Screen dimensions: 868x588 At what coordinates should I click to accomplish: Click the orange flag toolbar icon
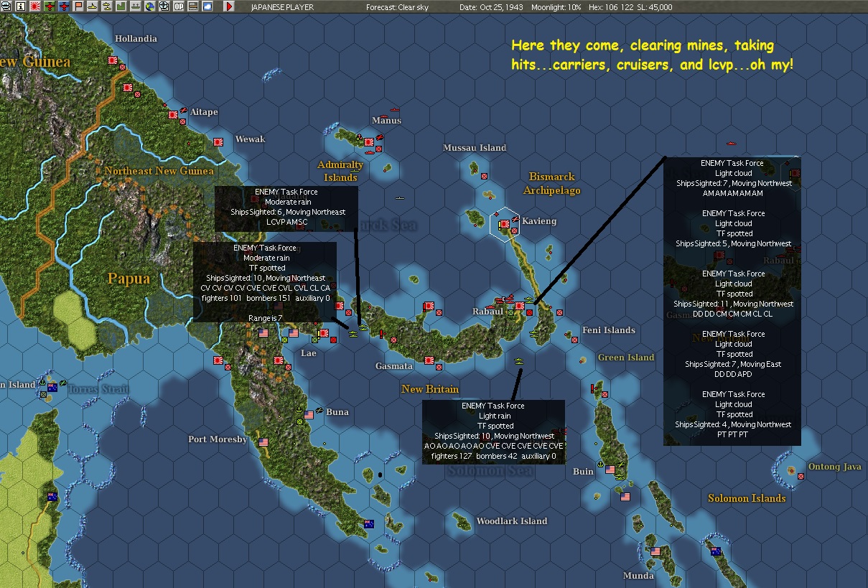78,6
